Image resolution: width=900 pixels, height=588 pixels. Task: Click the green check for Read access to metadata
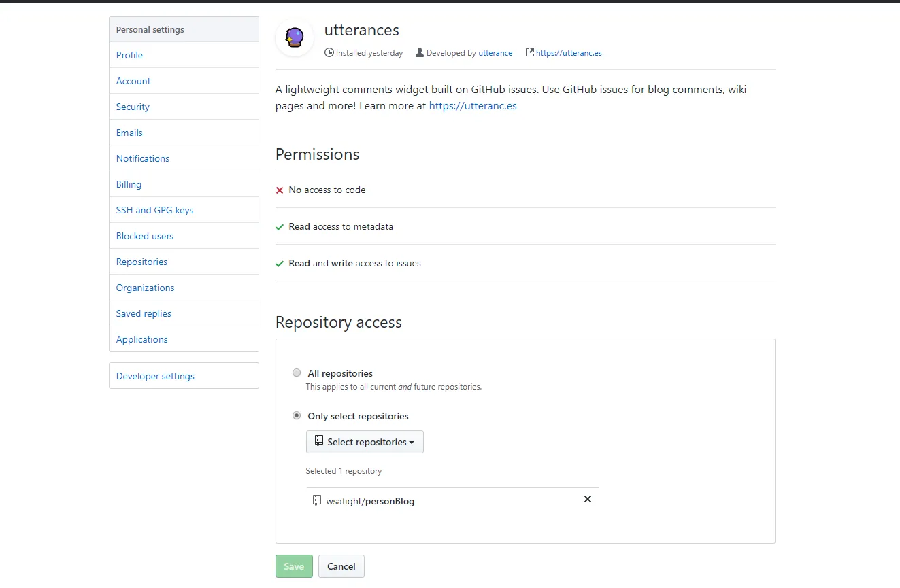click(x=280, y=227)
